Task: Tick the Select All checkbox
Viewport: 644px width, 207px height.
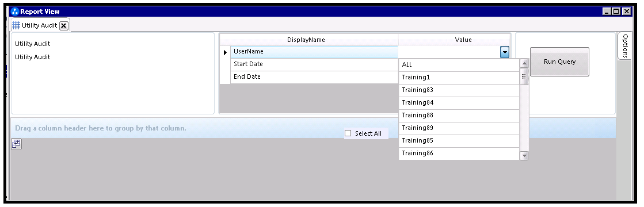Action: [348, 133]
